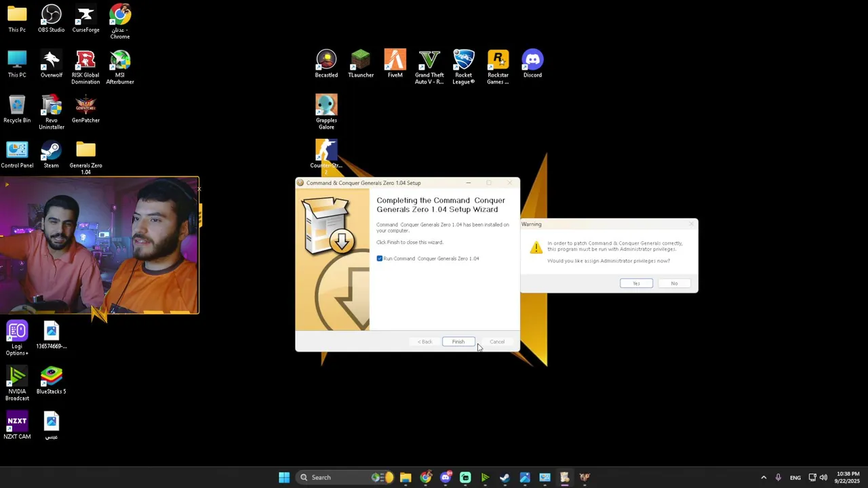Open the Overwolf desktop icon
The height and width of the screenshot is (488, 868).
click(52, 64)
